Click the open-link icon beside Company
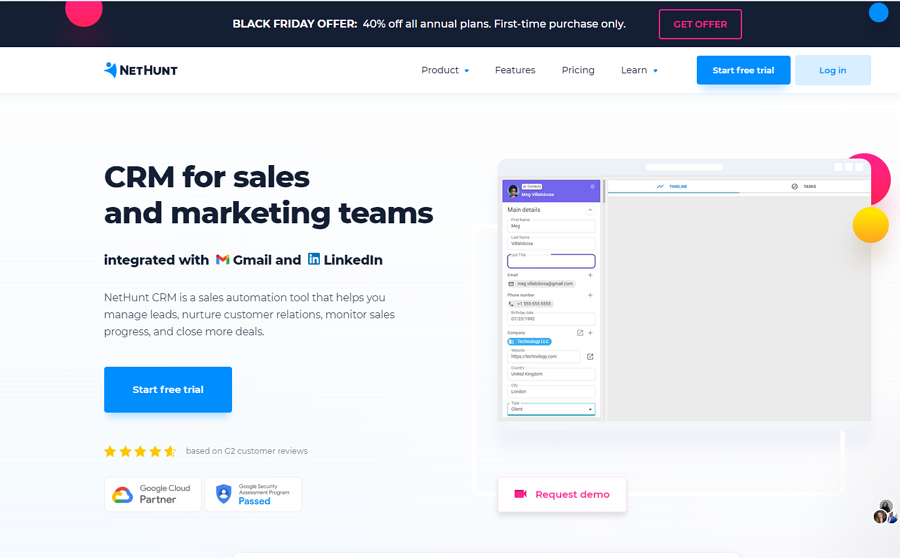The image size is (900, 558). (x=580, y=333)
